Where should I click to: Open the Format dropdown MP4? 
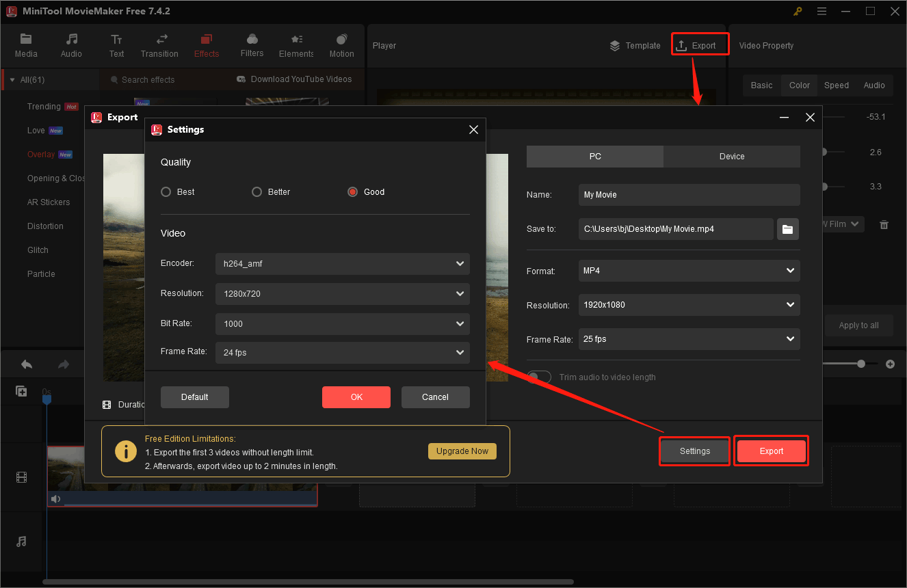tap(689, 271)
